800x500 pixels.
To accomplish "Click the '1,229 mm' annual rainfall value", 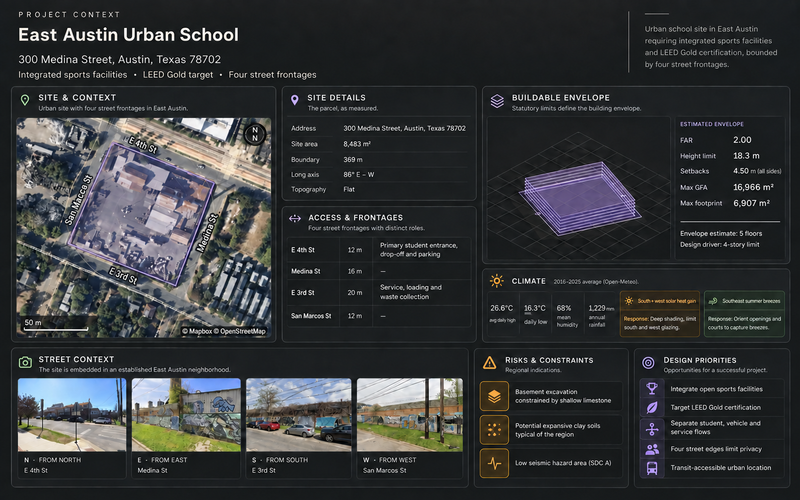I will pos(601,308).
